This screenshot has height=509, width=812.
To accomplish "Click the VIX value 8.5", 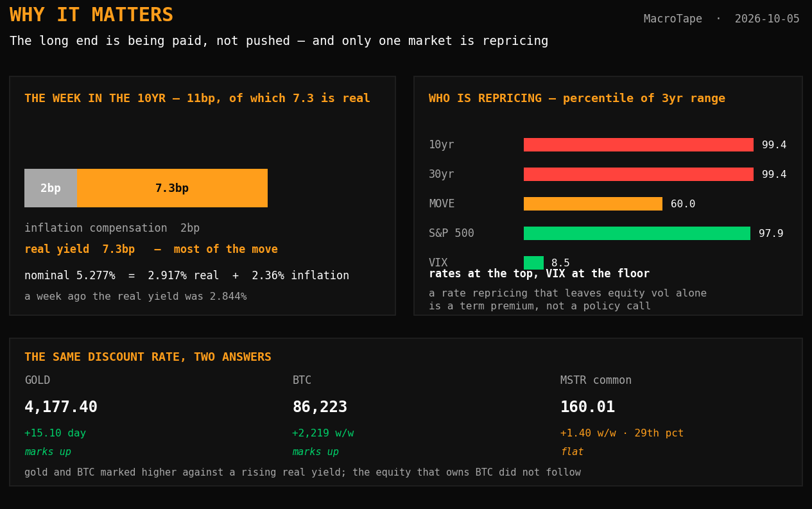I will [x=560, y=263].
